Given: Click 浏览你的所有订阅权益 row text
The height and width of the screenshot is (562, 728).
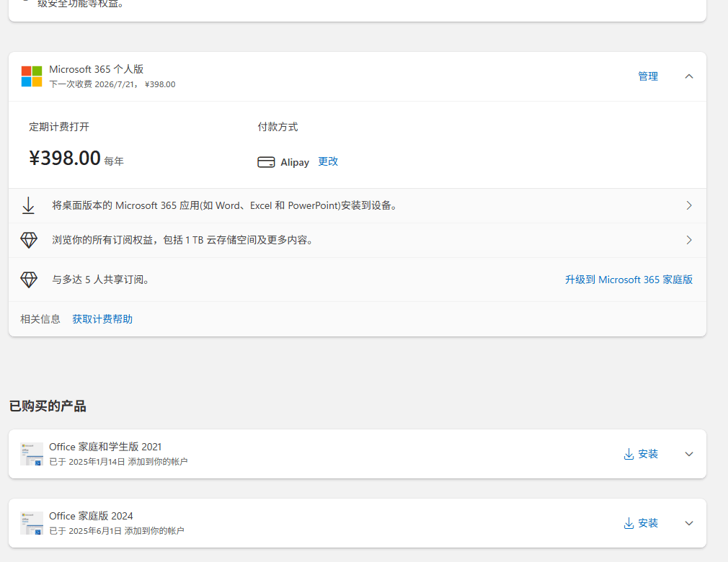Looking at the screenshot, I should click(184, 240).
